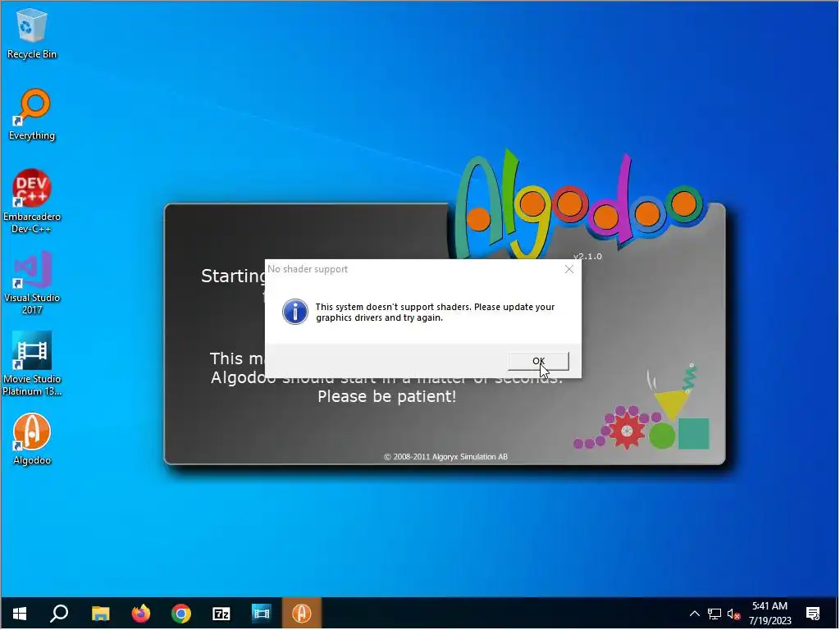Open 7-Zip from the taskbar

point(221,614)
